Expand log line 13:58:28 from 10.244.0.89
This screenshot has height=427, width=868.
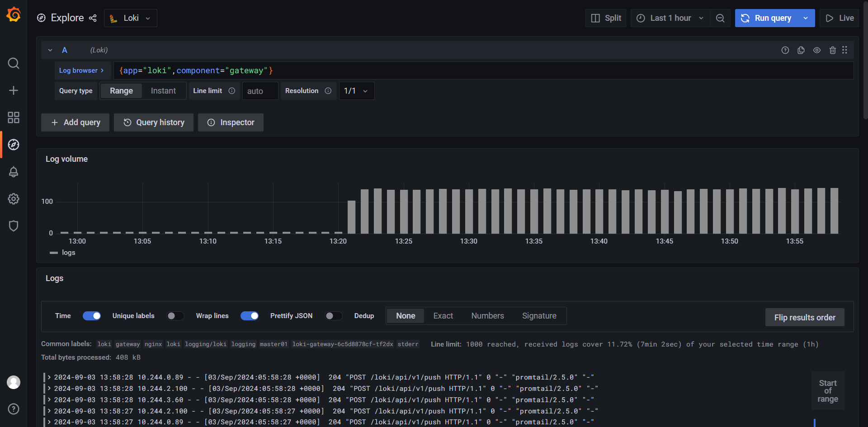coord(49,377)
